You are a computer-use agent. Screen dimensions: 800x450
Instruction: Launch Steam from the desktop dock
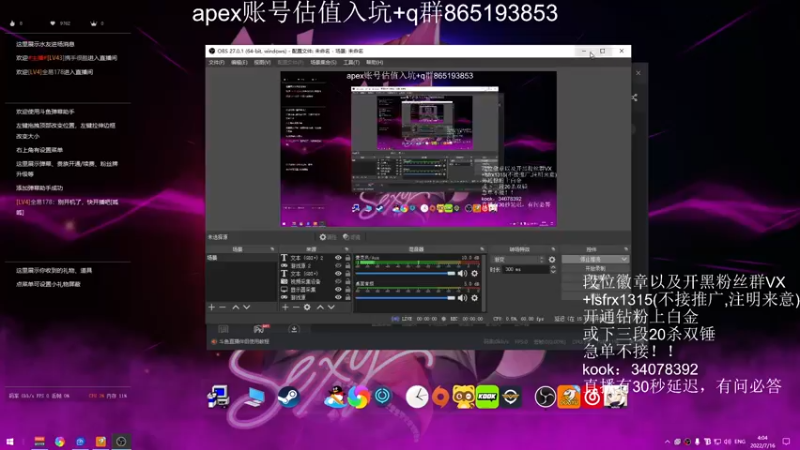(x=289, y=397)
